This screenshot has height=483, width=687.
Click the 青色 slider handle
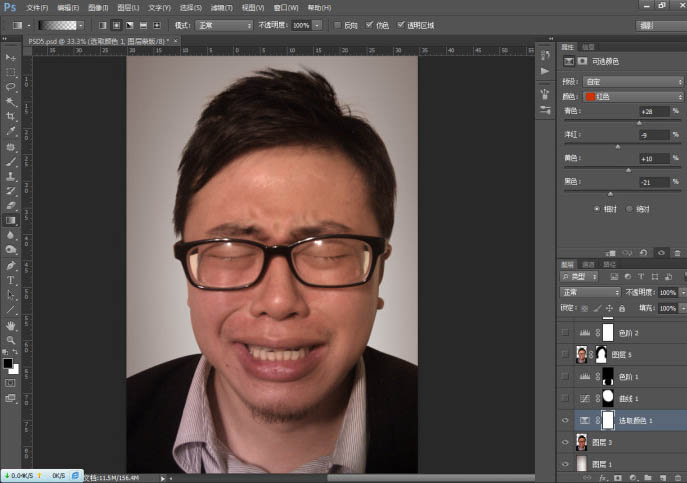point(639,123)
